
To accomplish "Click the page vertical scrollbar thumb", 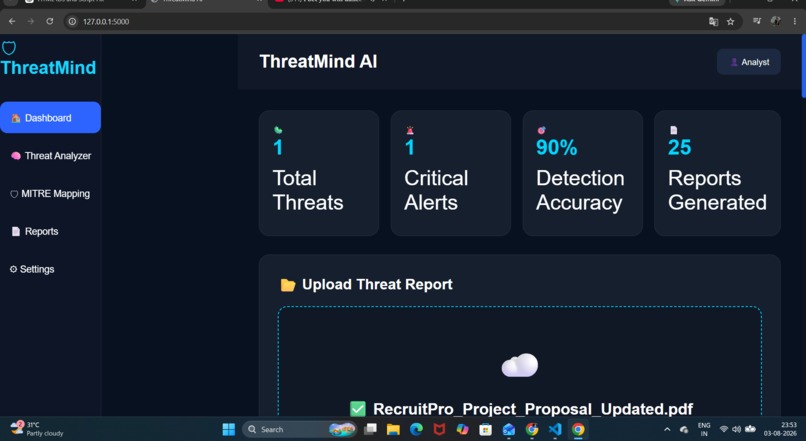I will (803, 66).
